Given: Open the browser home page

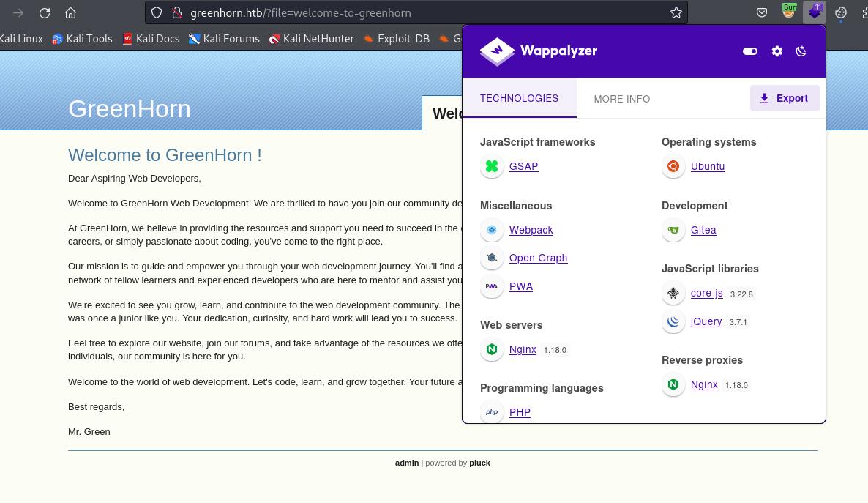Looking at the screenshot, I should [70, 12].
